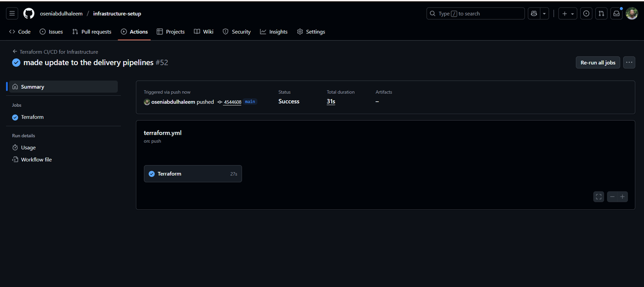The image size is (644, 287).
Task: Go back to Terraform CI/CD for Infrastructure
Action: [55, 52]
